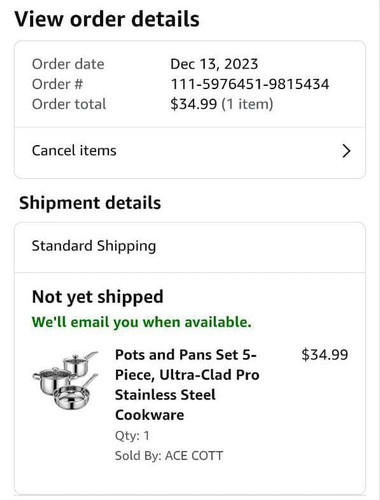
Task: Select the We'll email you when available message
Action: pos(141,322)
